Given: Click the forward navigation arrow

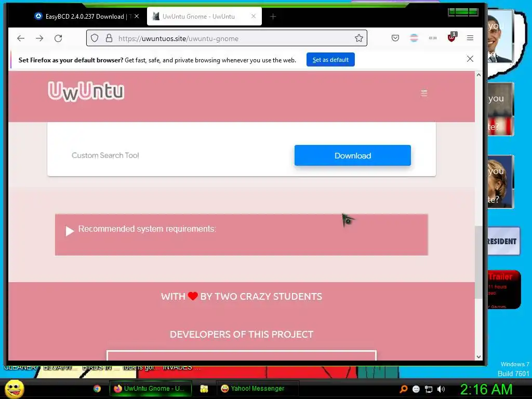Looking at the screenshot, I should (x=39, y=38).
